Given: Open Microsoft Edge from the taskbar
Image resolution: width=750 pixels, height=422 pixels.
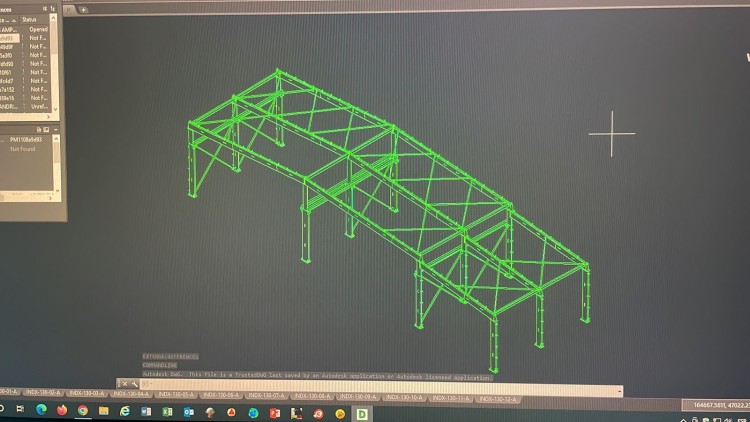Looking at the screenshot, I should coord(41,410).
